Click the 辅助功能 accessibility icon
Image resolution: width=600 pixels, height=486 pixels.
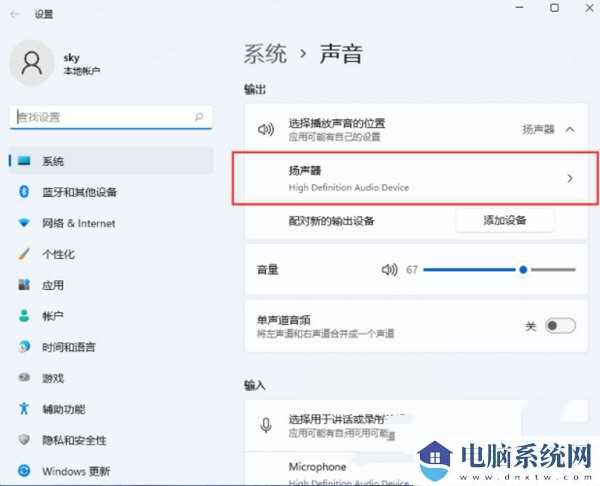click(24, 409)
